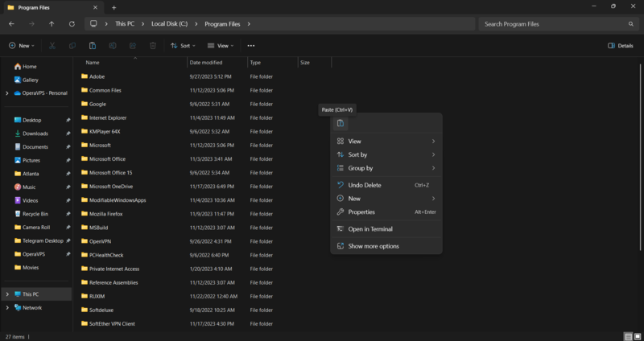The image size is (644, 341).
Task: Switch to large thumbnails view icon
Action: (637, 335)
